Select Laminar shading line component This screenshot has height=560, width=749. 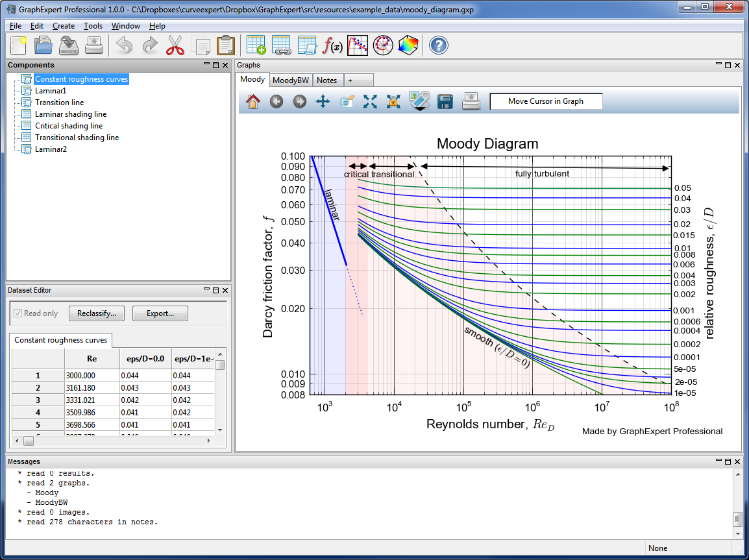click(70, 114)
